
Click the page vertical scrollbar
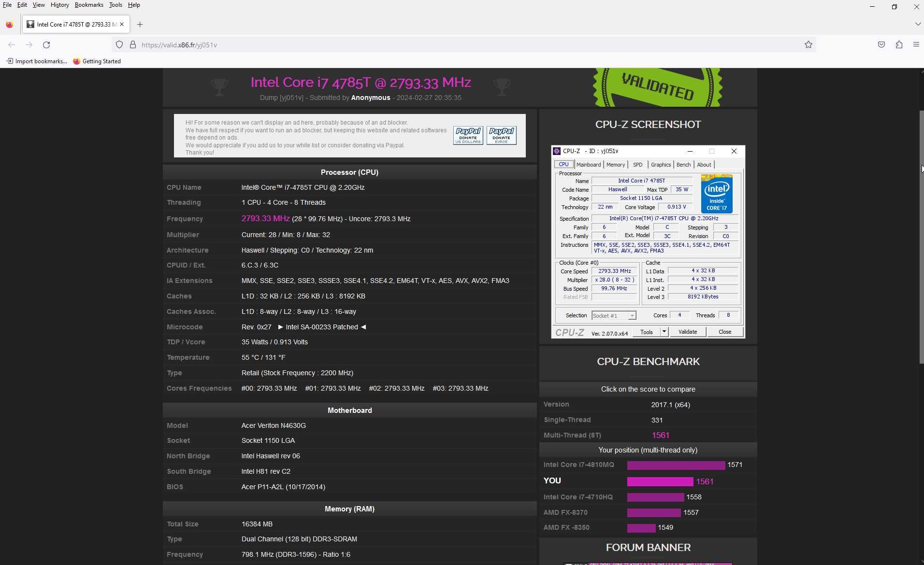[x=921, y=237]
